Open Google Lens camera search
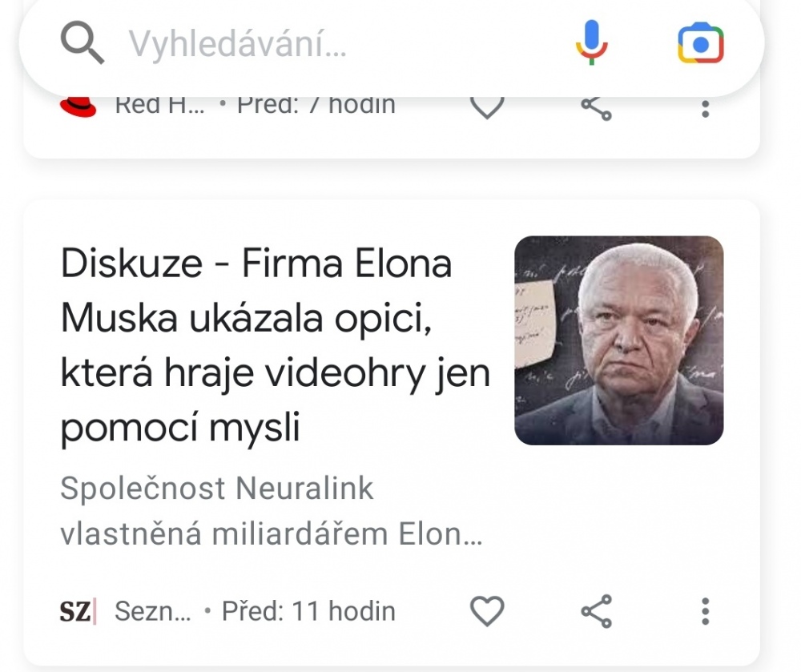This screenshot has height=672, width=801. click(x=700, y=43)
